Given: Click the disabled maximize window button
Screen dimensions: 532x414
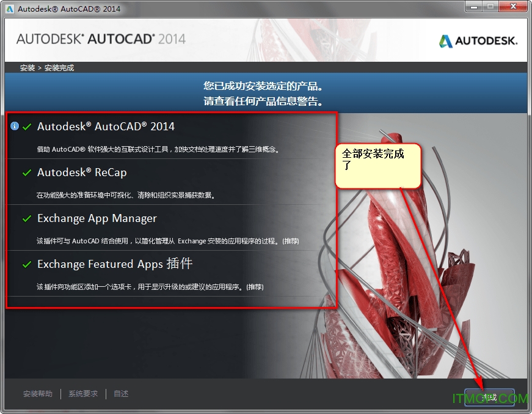Looking at the screenshot, I should [x=490, y=7].
